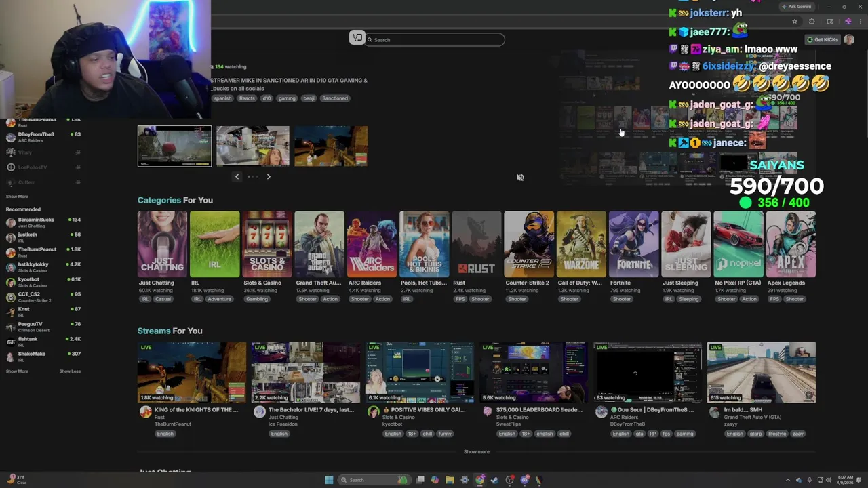
Task: Click the Ask Gemini button in browser title bar
Action: (x=796, y=7)
